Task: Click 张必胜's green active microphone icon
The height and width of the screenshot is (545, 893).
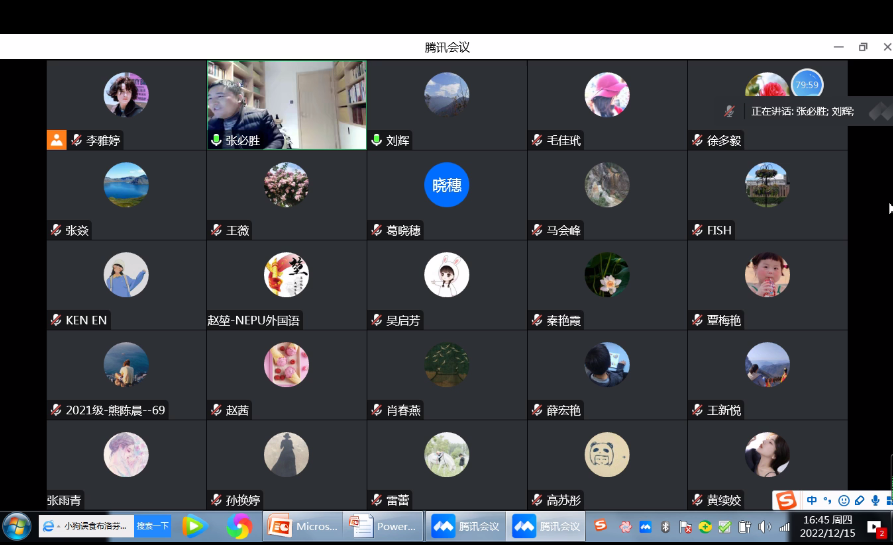Action: click(216, 141)
